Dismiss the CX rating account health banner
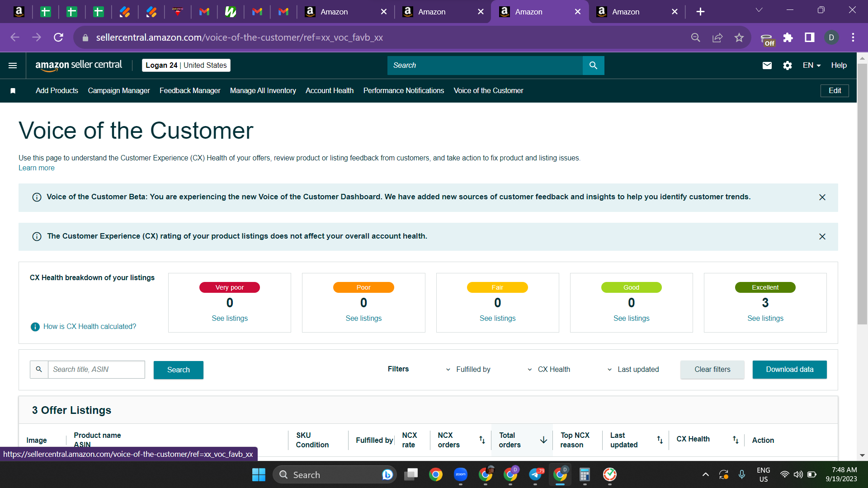The width and height of the screenshot is (868, 488). click(822, 237)
